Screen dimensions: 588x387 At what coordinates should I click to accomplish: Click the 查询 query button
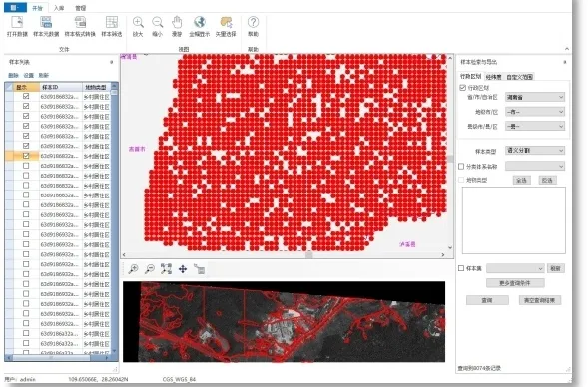point(487,300)
